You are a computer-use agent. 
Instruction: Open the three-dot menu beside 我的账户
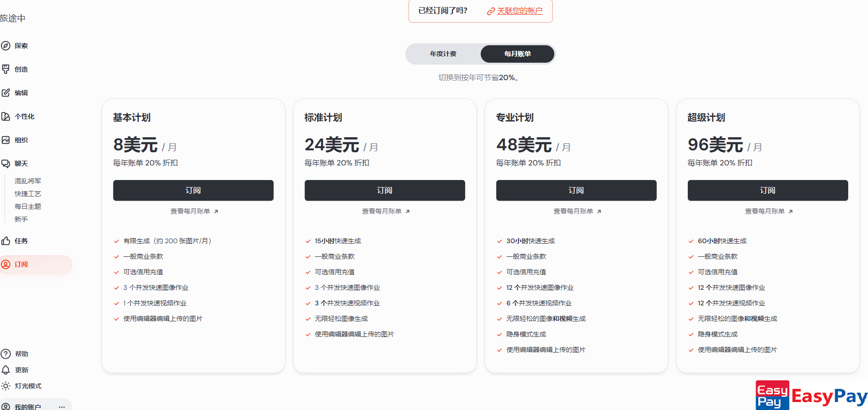tap(62, 407)
